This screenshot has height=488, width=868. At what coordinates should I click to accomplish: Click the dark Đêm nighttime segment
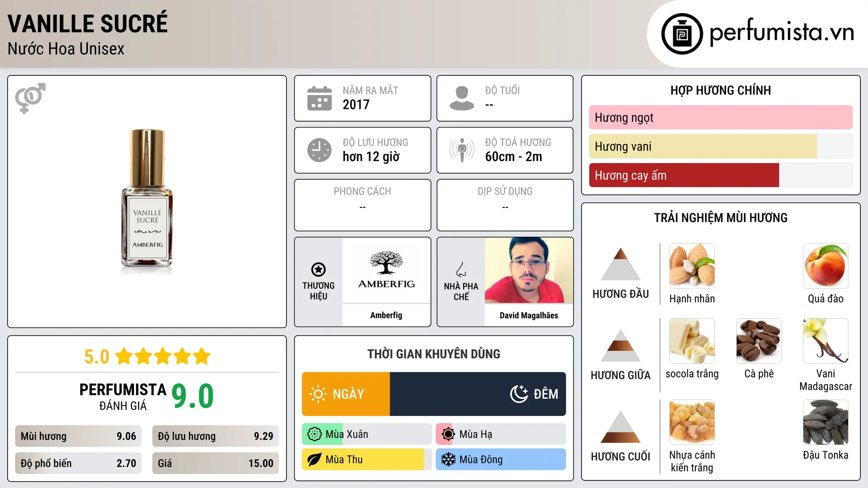[478, 394]
